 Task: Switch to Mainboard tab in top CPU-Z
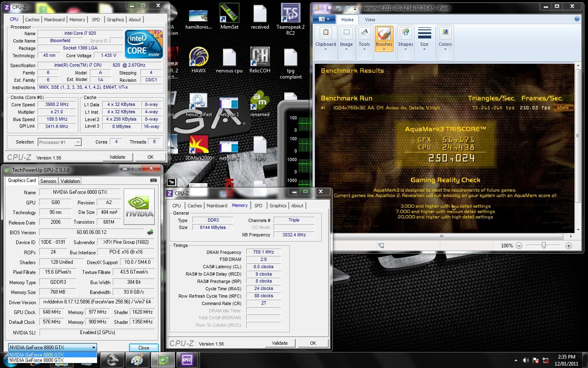click(54, 20)
